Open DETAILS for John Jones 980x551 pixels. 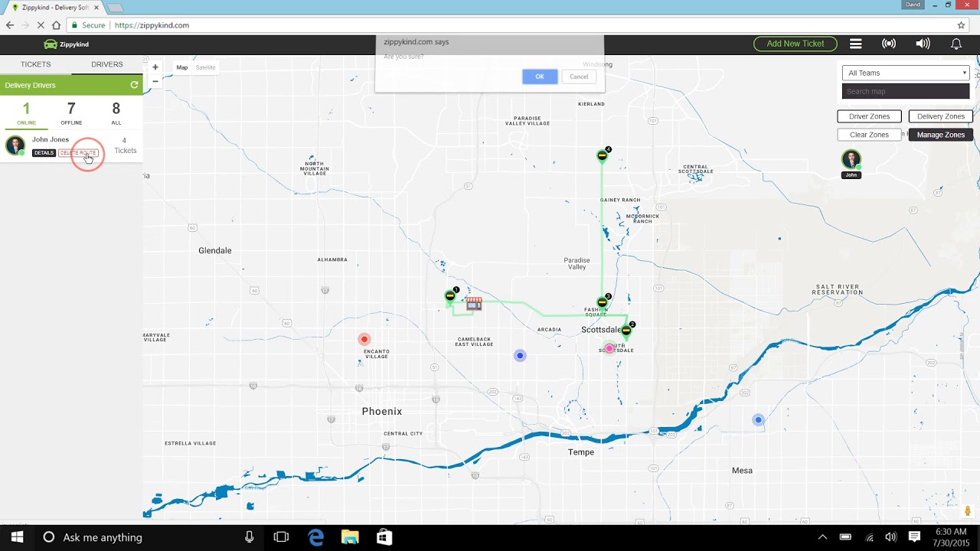(x=44, y=153)
